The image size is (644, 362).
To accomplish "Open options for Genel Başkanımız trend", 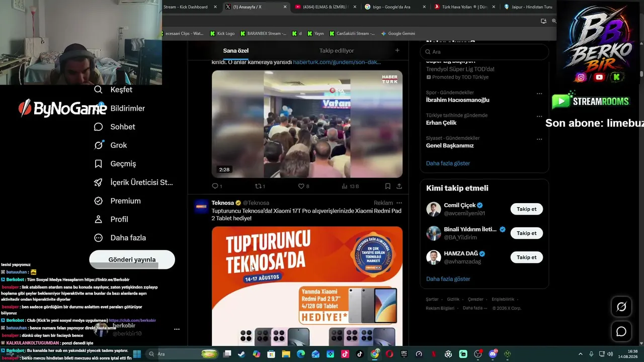I will coord(539,139).
